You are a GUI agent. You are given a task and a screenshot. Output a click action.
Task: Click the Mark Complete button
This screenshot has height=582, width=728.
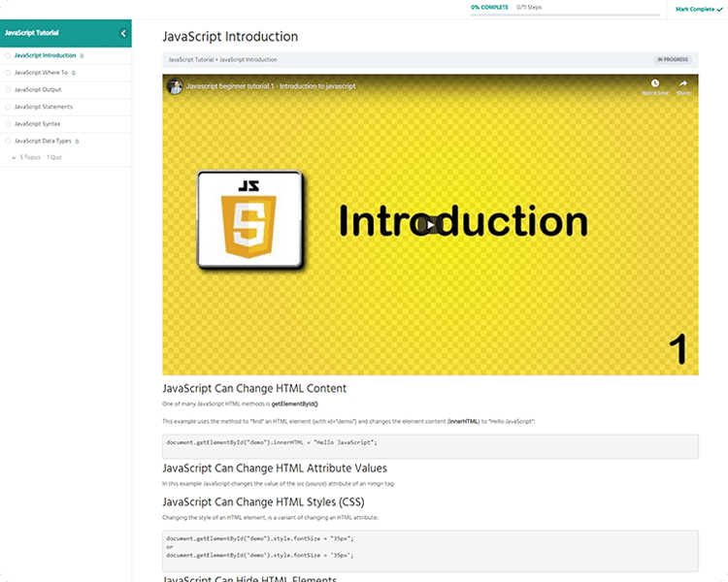click(699, 10)
